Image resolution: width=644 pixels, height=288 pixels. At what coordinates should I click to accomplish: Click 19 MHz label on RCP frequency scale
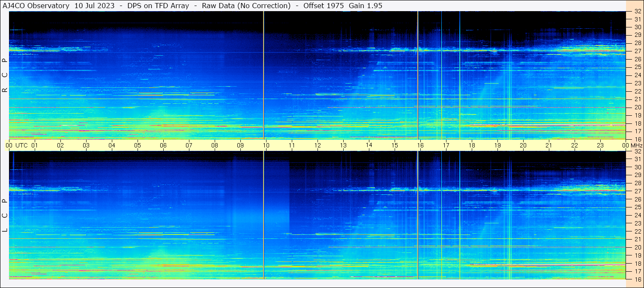[637, 115]
